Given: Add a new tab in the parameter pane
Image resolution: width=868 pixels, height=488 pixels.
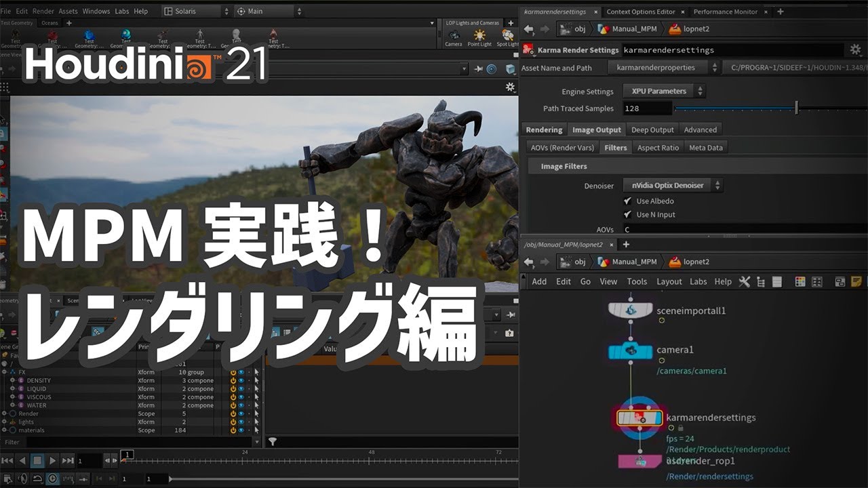Looking at the screenshot, I should pos(781,12).
